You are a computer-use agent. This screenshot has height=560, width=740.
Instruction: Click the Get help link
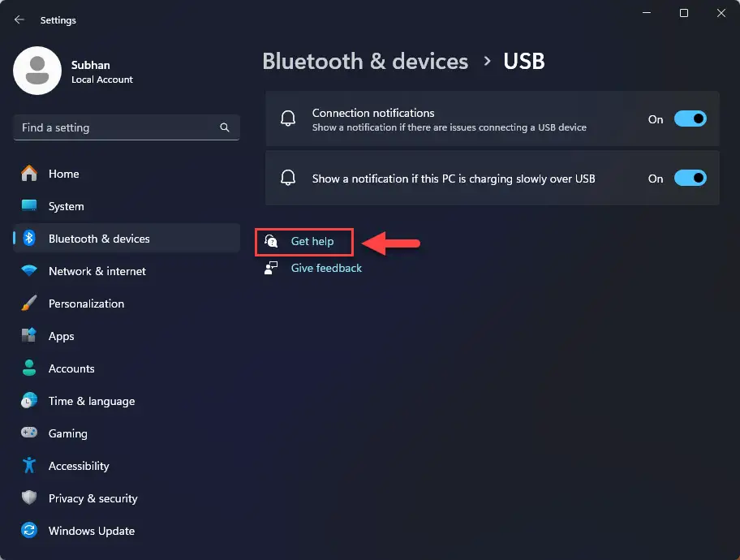pyautogui.click(x=312, y=241)
